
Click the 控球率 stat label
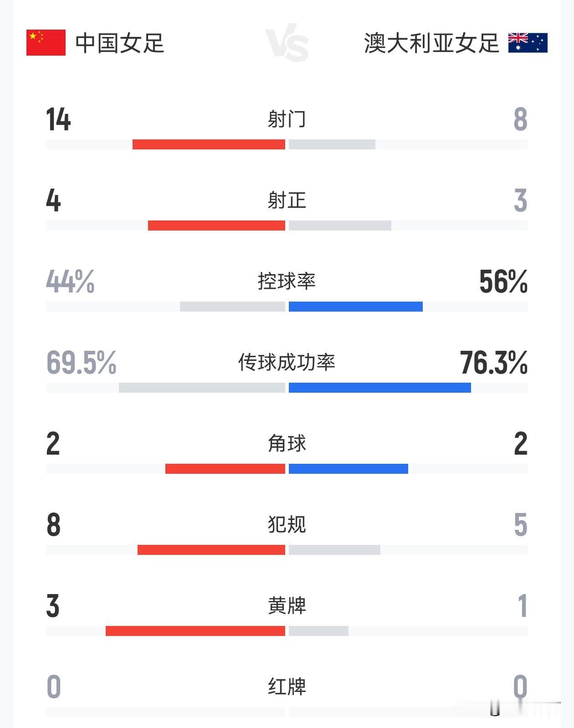point(287,281)
